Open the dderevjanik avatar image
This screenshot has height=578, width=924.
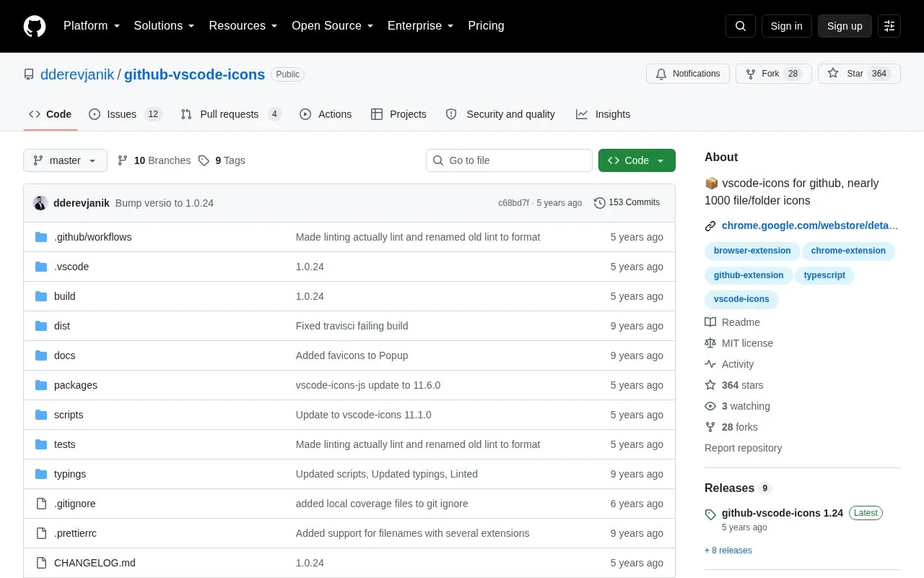[x=40, y=203]
